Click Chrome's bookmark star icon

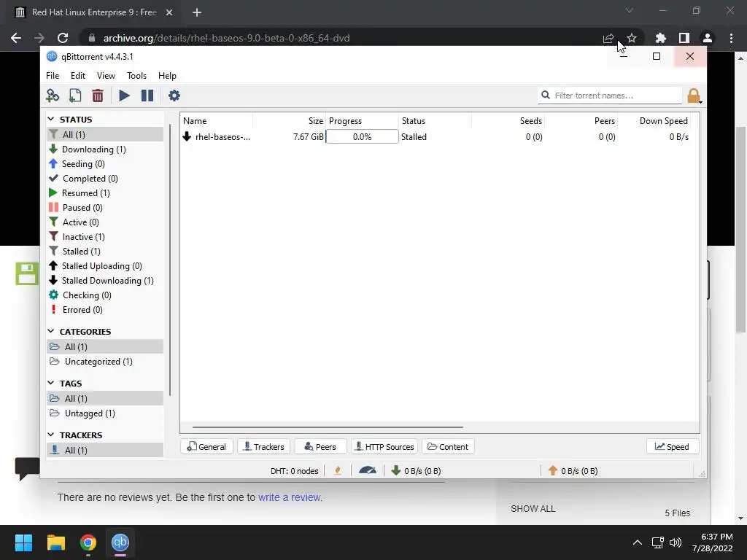pyautogui.click(x=632, y=38)
